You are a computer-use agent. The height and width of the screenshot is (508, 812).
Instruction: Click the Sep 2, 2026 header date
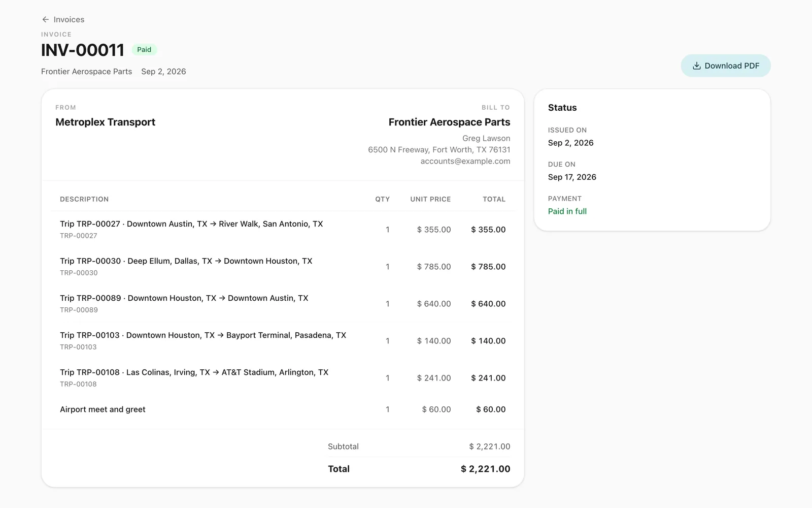click(x=163, y=72)
